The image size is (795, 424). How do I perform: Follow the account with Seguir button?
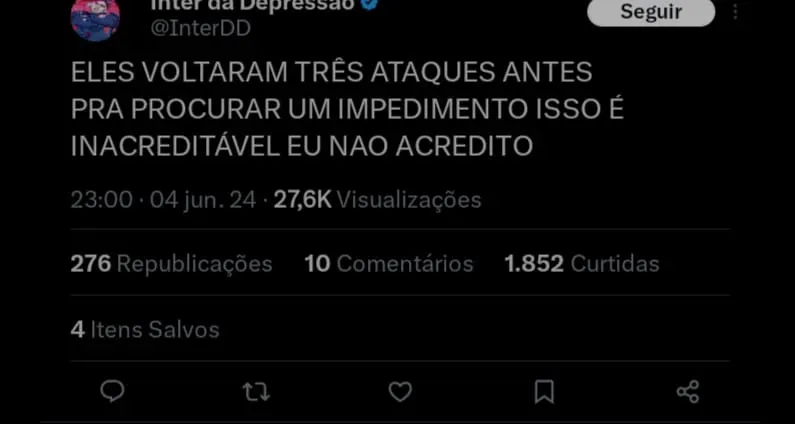point(651,11)
